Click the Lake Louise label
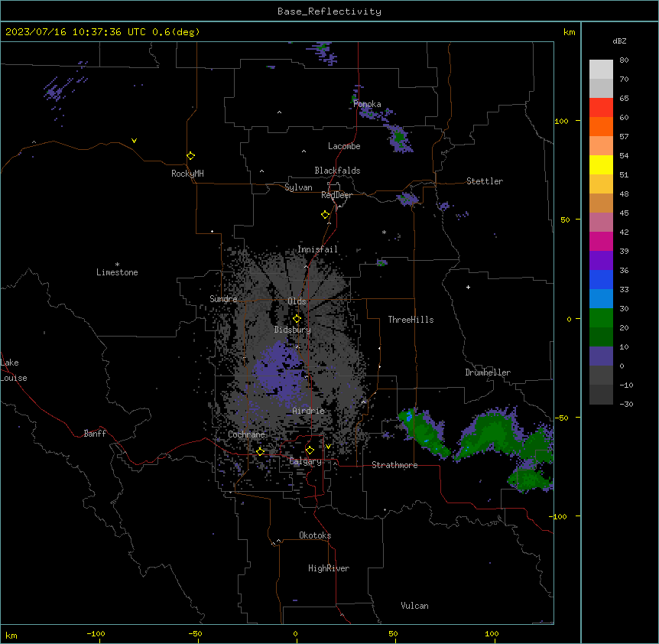 (14, 370)
